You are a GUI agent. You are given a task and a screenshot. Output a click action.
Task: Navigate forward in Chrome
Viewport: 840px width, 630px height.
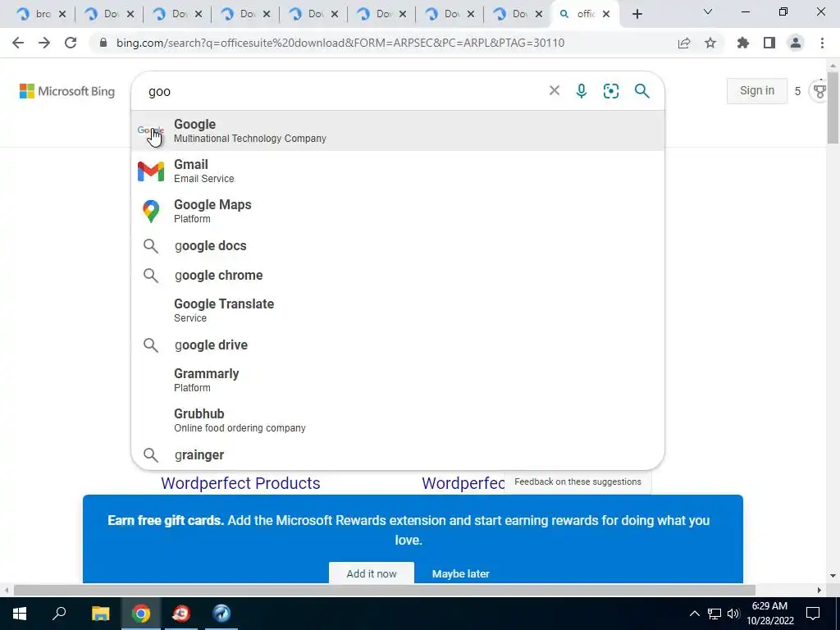44,43
